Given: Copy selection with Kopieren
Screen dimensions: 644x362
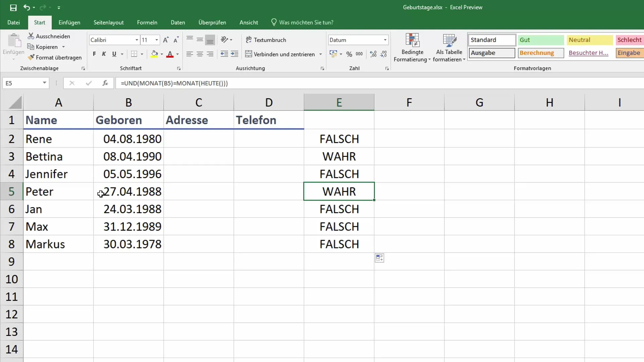Looking at the screenshot, I should 43,47.
